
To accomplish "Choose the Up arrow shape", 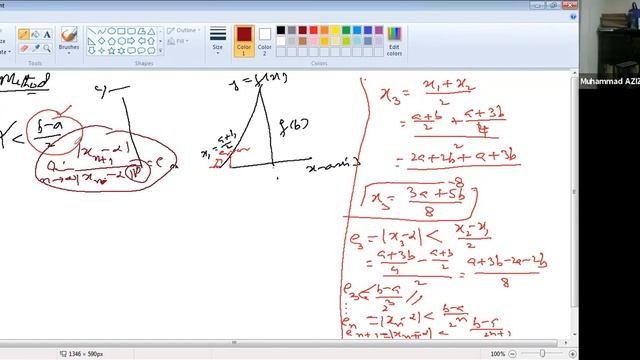I will (151, 41).
